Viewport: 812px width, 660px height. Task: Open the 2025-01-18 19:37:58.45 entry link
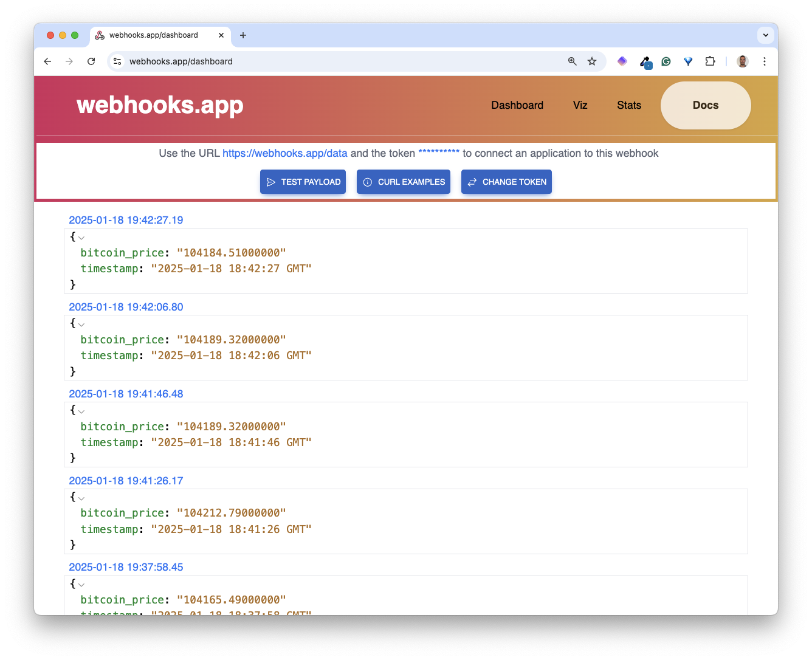[126, 567]
